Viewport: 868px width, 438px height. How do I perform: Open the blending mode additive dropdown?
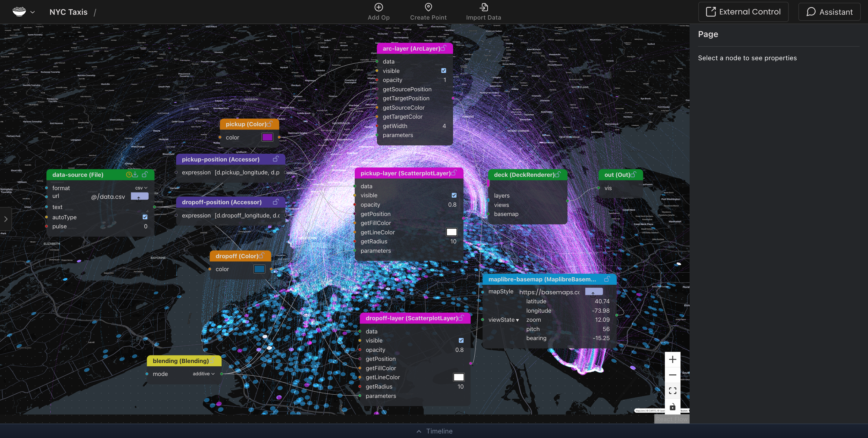pos(203,374)
